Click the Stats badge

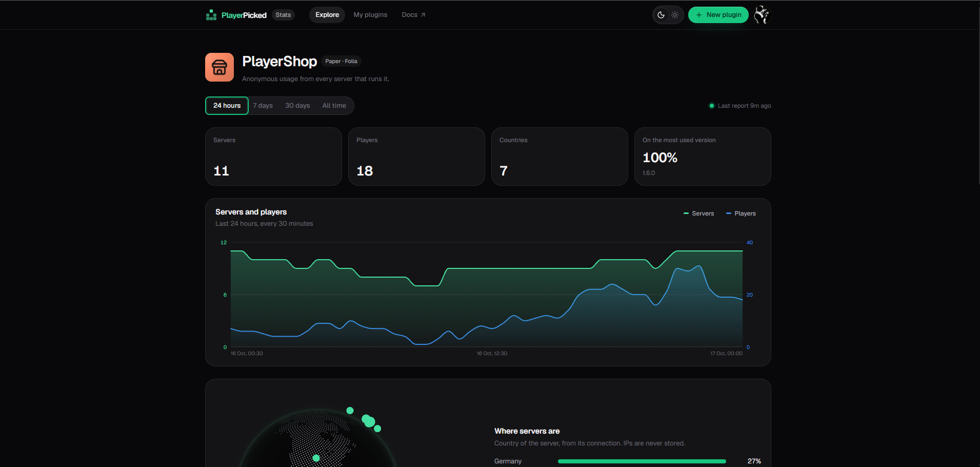click(x=283, y=15)
